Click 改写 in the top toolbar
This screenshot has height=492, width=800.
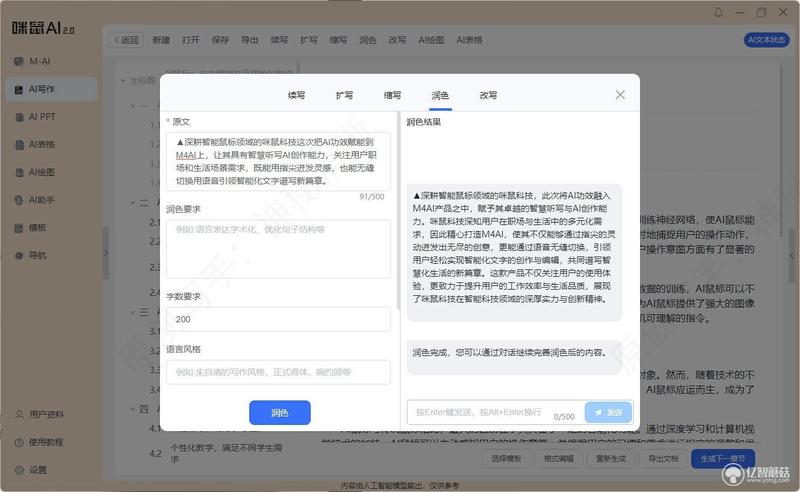click(397, 40)
